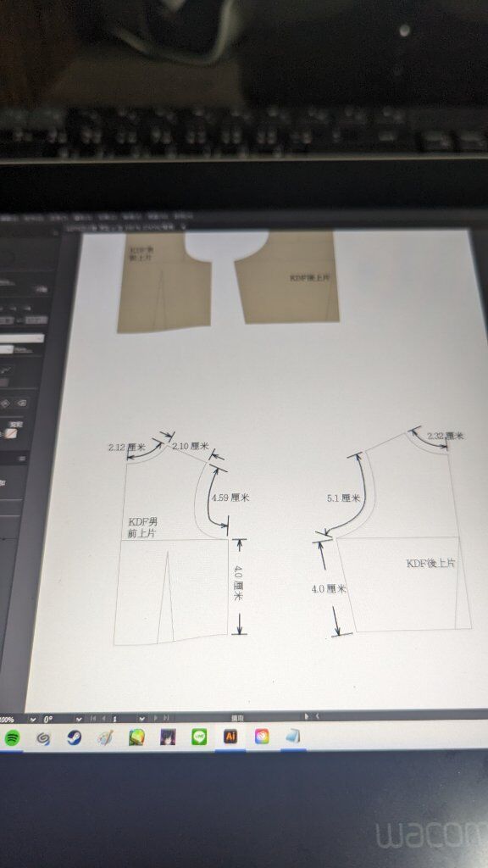Click the KDF後上片 label on artboard
Viewport: 488px width, 868px height.
(431, 563)
